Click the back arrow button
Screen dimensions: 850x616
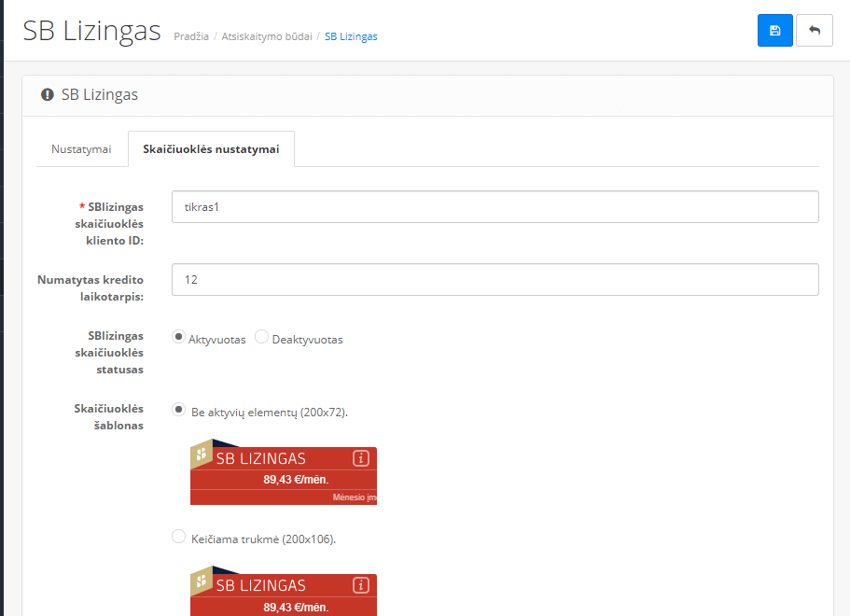coord(815,31)
